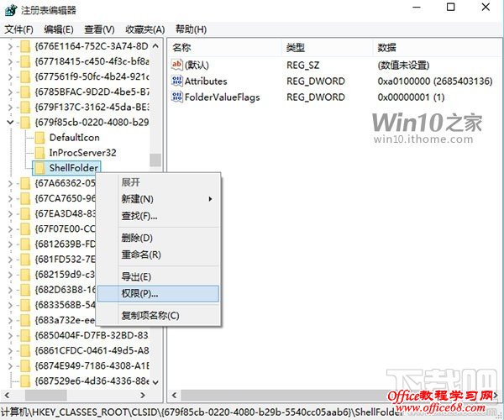Image resolution: width=504 pixels, height=420 pixels.
Task: Click folder icon of {67CA7650 key
Action: 25,198
